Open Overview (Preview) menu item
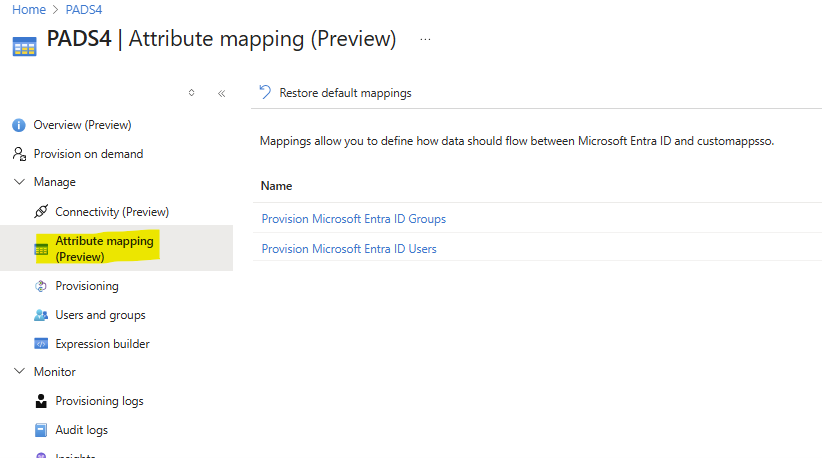822x458 pixels. click(82, 125)
